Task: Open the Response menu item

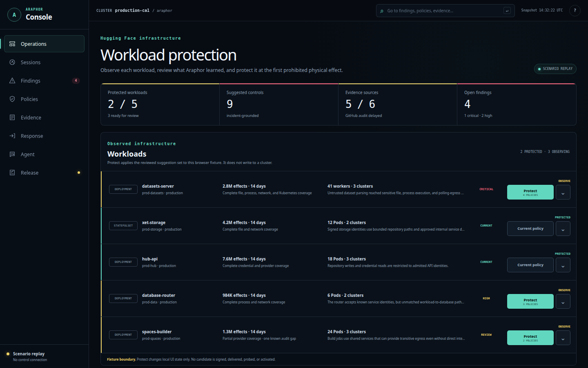Action: pyautogui.click(x=44, y=136)
